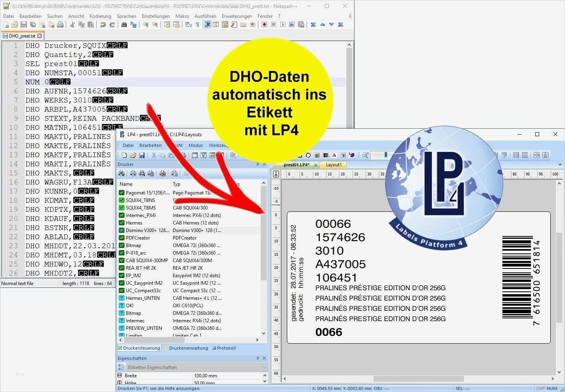Select the CAB SQUIX4-300MP printer row
This screenshot has height=392, width=565.
click(x=189, y=261)
